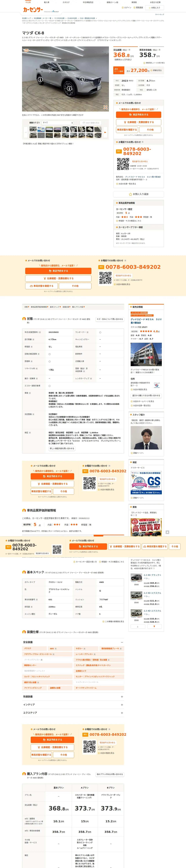Select 中古車販売店 in the top navigation
This screenshot has height=868, width=186.
pyautogui.click(x=88, y=2)
